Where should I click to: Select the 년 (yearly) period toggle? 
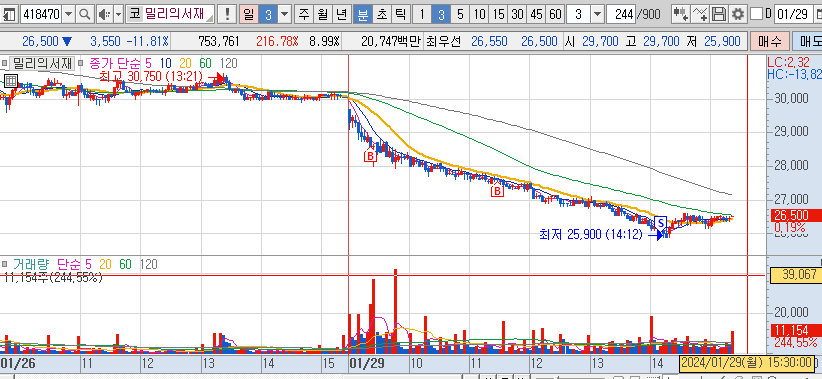(x=341, y=14)
